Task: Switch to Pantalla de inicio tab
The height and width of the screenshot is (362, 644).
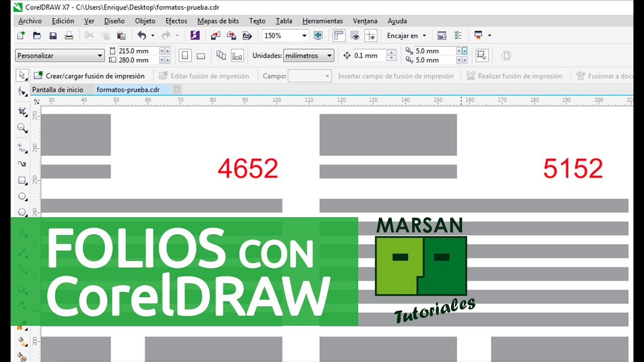Action: 57,89
